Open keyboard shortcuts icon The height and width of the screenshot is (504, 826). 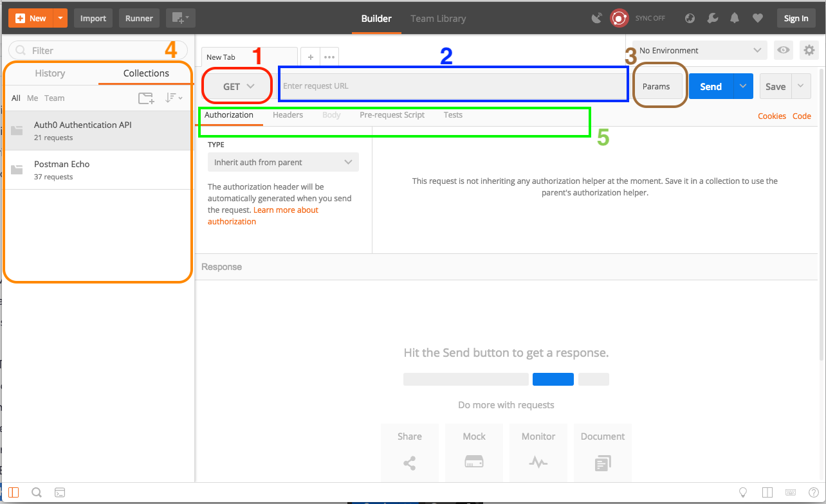coord(791,492)
